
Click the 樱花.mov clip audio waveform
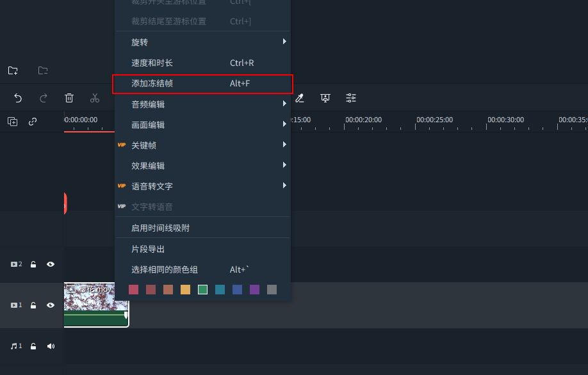[x=96, y=318]
